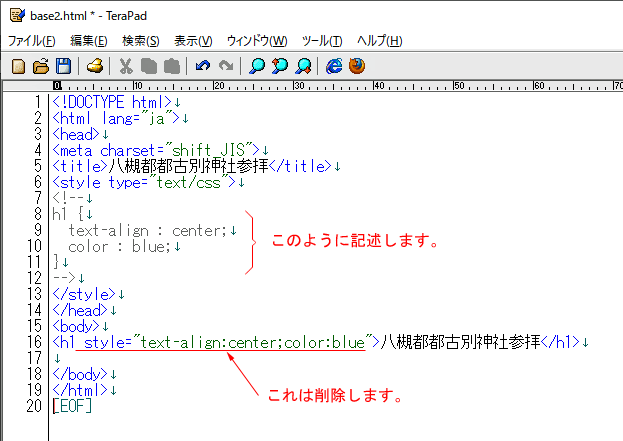
Task: Click the Cut scissors icon
Action: pyautogui.click(x=126, y=66)
